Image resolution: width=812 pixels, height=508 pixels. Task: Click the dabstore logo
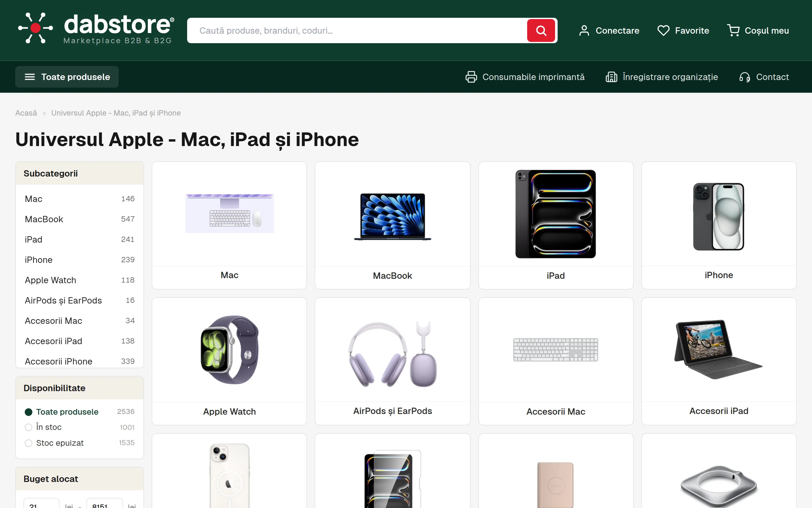[96, 29]
